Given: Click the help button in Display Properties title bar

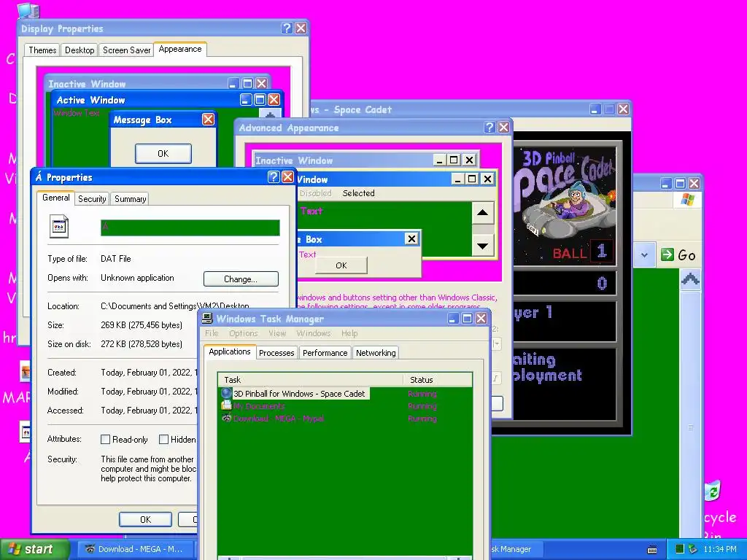Looking at the screenshot, I should coord(286,28).
